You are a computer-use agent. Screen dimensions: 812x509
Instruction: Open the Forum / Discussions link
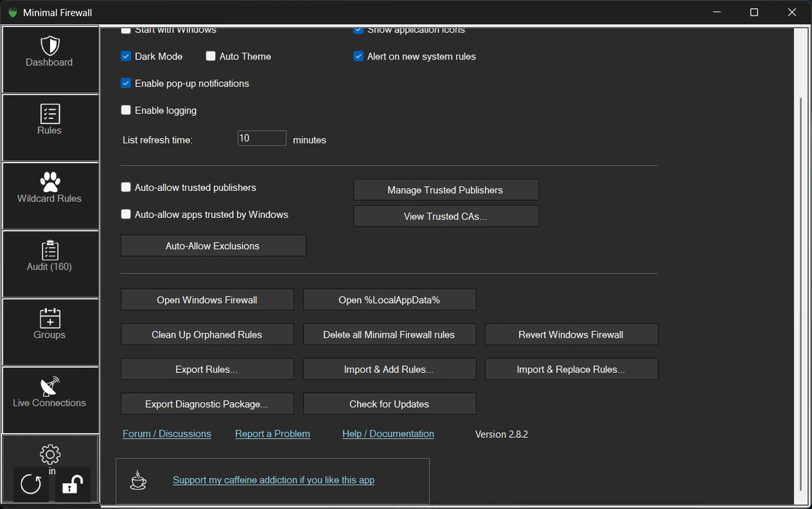tap(167, 434)
